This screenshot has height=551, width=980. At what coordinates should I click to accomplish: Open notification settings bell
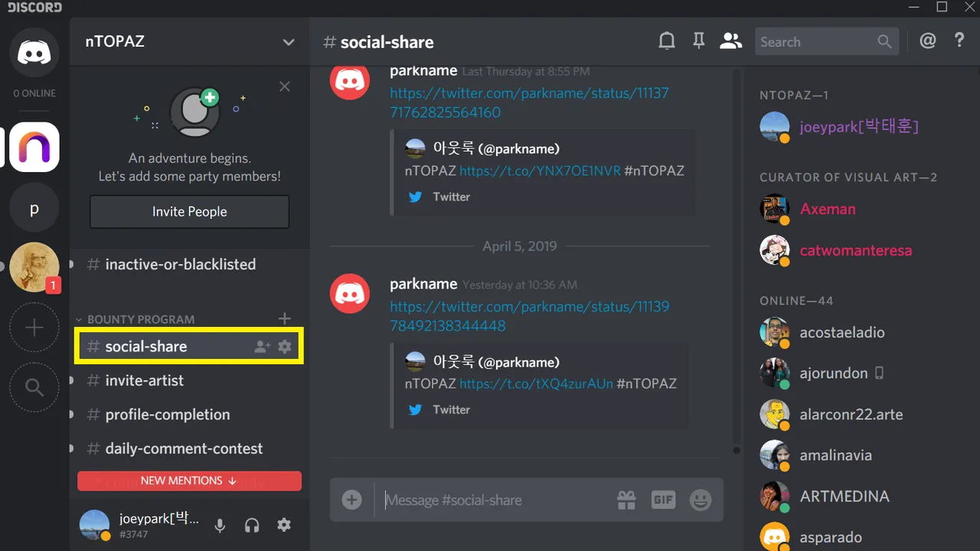pos(667,41)
